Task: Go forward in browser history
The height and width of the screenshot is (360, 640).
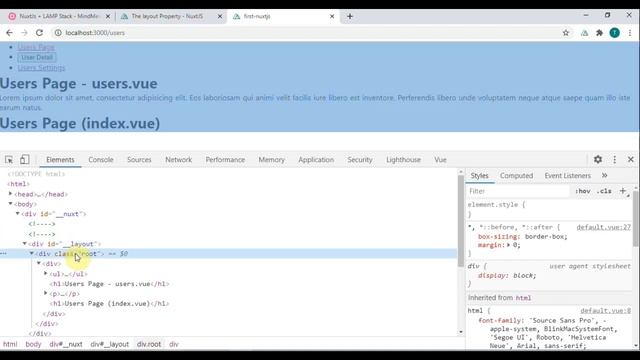Action: 24,33
